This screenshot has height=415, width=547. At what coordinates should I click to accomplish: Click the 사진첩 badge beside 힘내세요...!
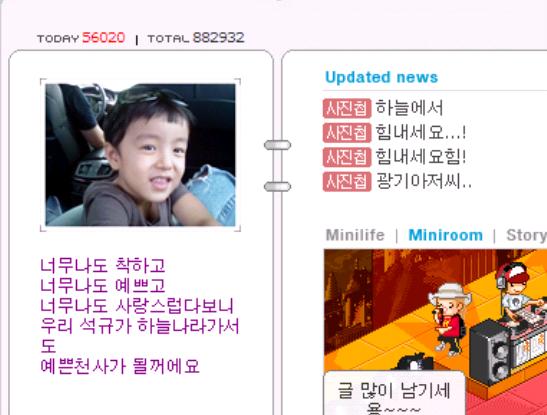pos(347,133)
